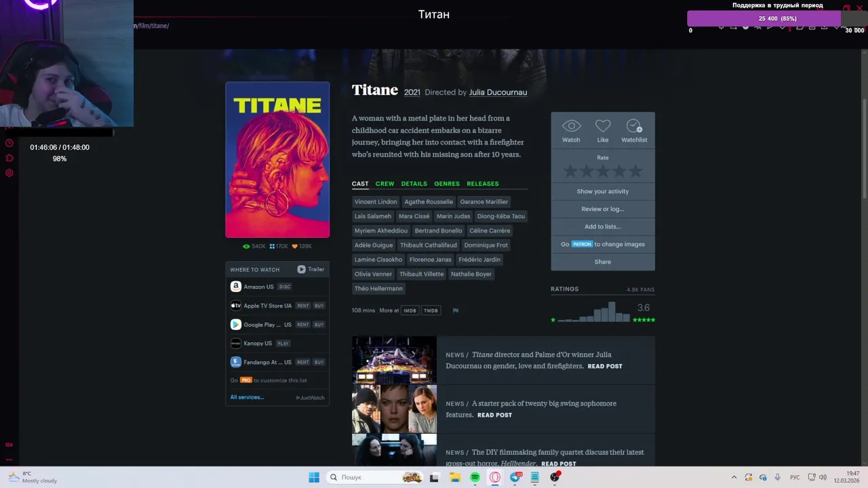Image resolution: width=868 pixels, height=488 pixels.
Task: Open the JustWatch attribution link
Action: coord(311,398)
